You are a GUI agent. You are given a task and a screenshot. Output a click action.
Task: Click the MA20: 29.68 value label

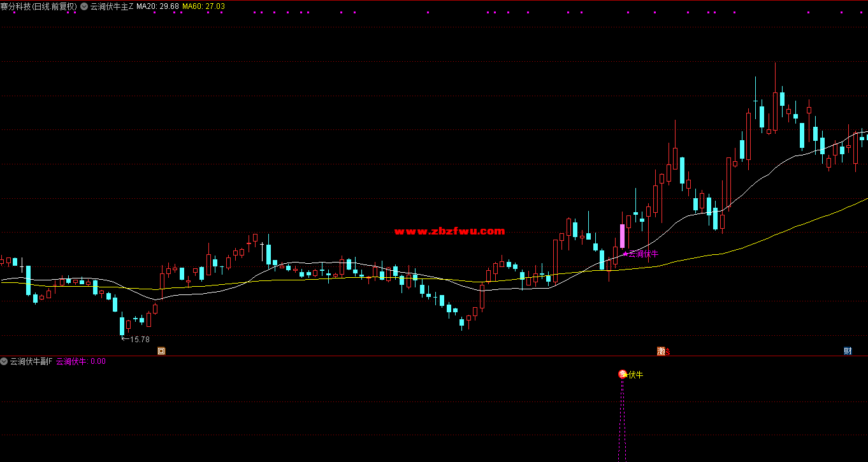[x=157, y=6]
